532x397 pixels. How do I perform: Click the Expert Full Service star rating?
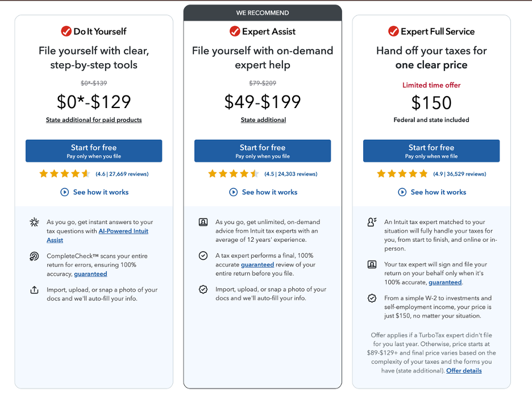(x=402, y=174)
